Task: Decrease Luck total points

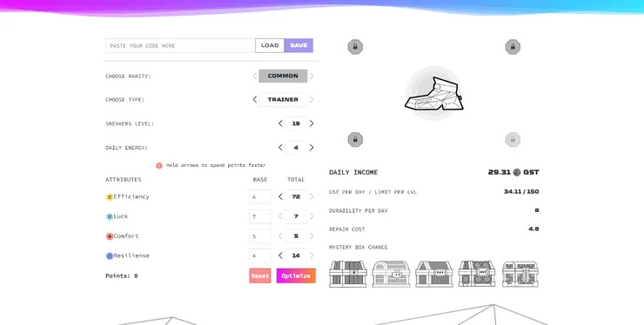Action: (280, 216)
